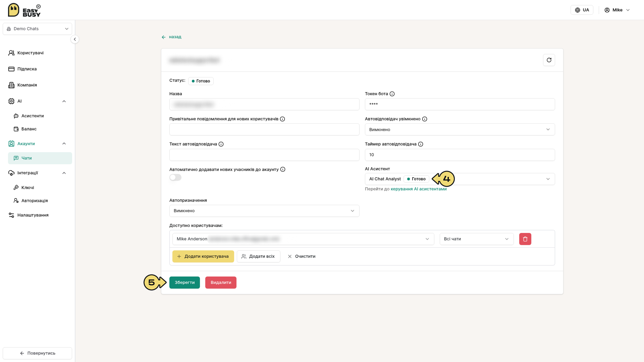The height and width of the screenshot is (362, 644).
Task: Click the Інтеграції icon in the sidebar
Action: (11, 173)
